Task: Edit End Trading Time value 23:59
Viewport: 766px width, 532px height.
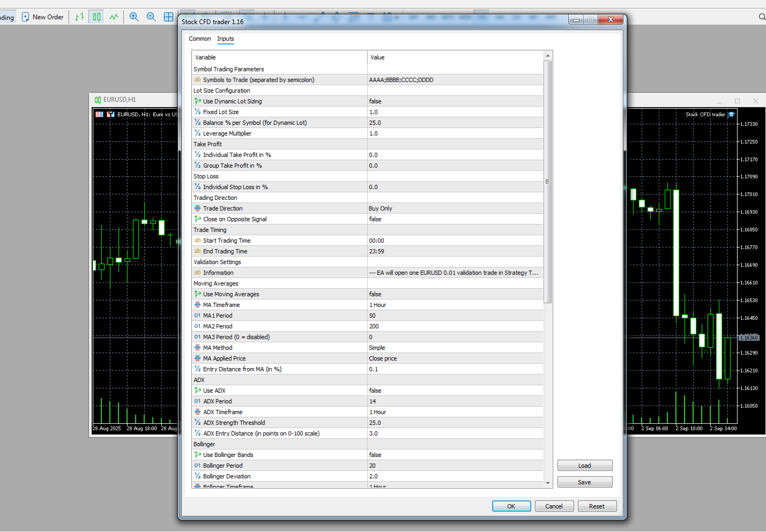Action: pos(455,251)
